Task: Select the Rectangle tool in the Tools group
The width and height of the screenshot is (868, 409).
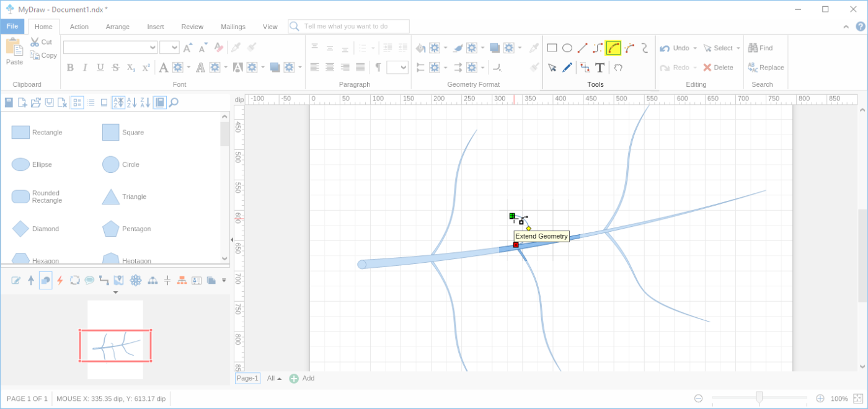Action: 552,47
